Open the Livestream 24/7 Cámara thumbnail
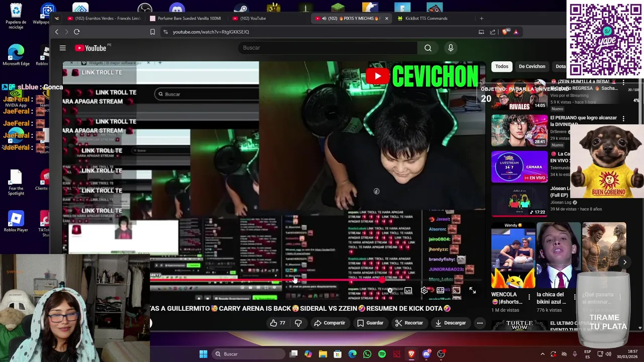Viewport: 644px width, 362px height. 519,166
